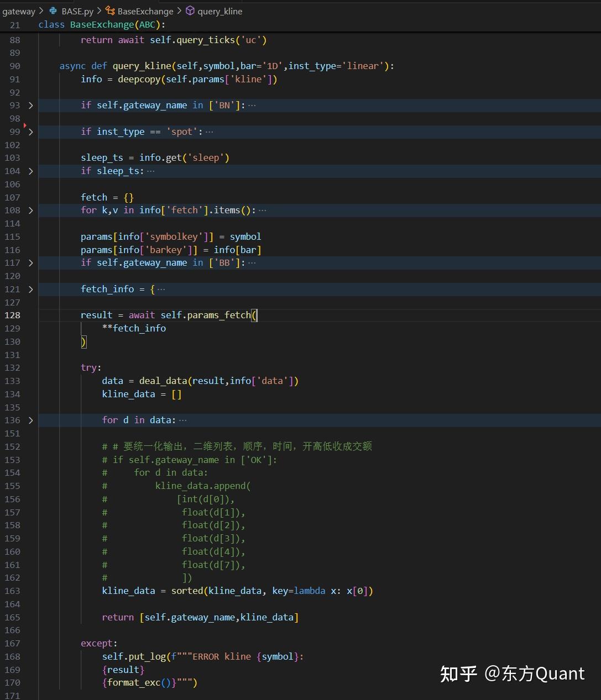Click the method cube icon beside query_kline
Image resolution: width=601 pixels, height=700 pixels.
pos(190,11)
